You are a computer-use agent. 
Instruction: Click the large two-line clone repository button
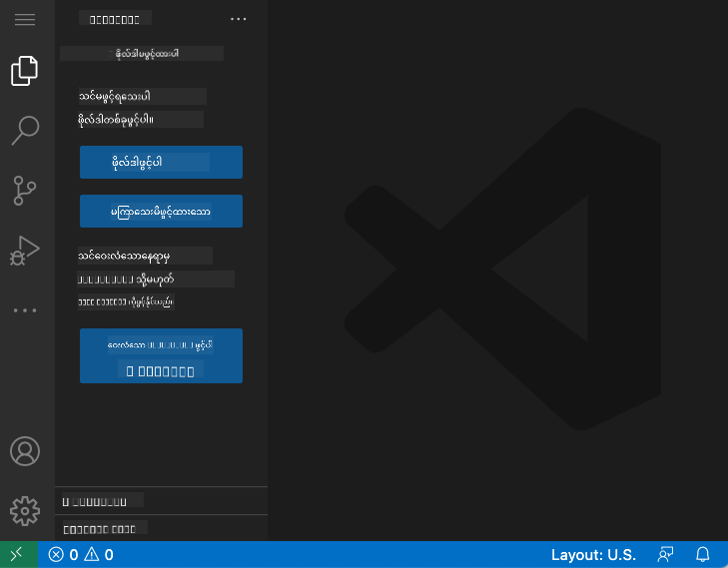161,356
